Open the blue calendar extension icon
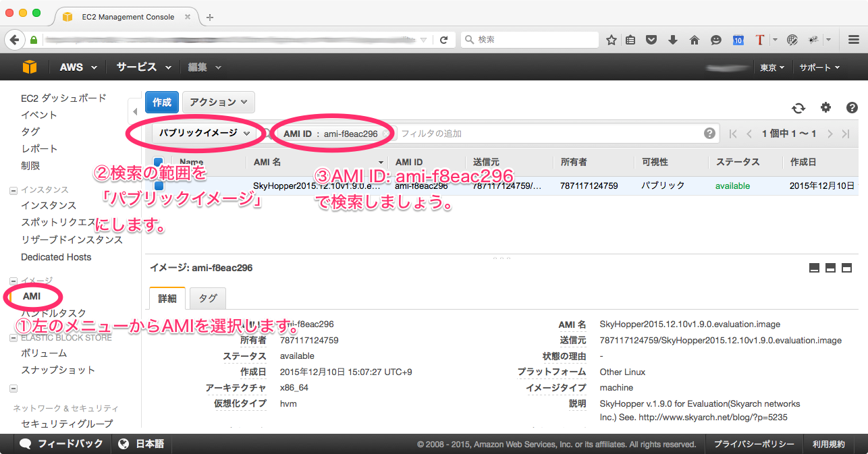This screenshot has height=454, width=868. coord(738,40)
